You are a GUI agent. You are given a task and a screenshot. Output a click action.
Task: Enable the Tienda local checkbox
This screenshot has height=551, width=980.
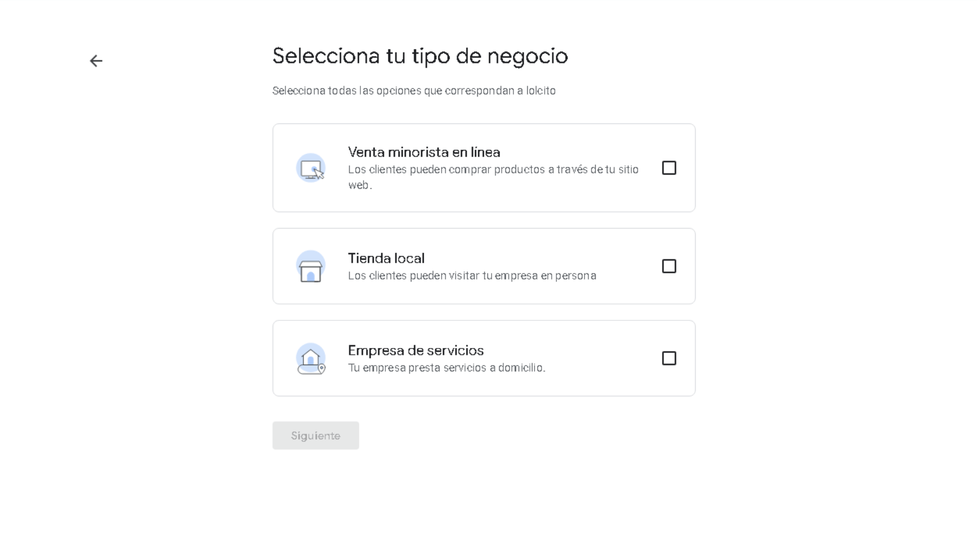click(669, 266)
